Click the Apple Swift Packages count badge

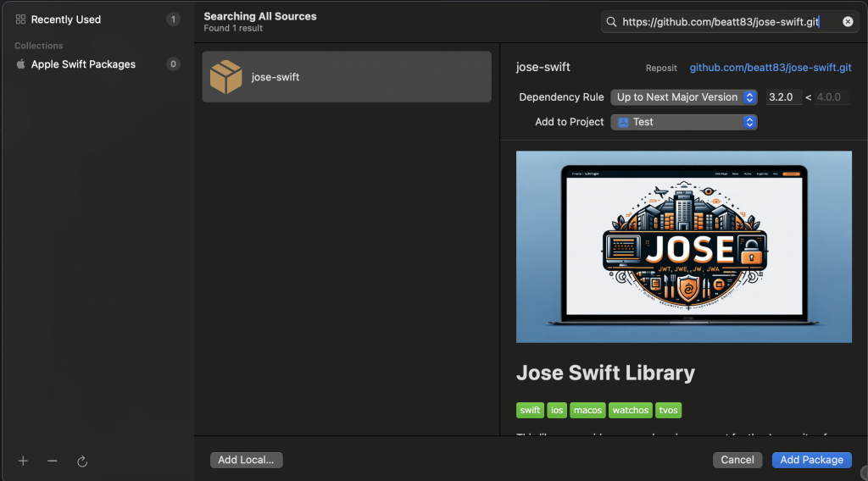[x=173, y=64]
